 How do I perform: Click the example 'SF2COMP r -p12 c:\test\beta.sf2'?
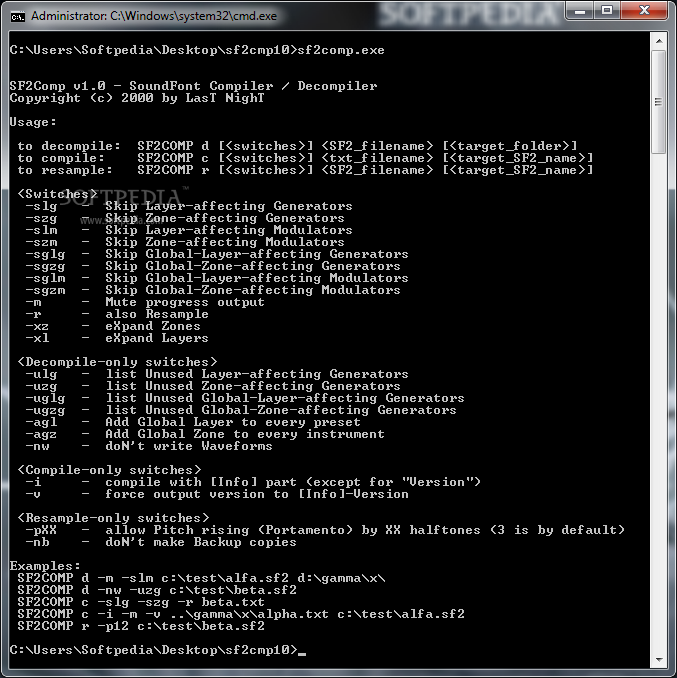[x=141, y=627]
